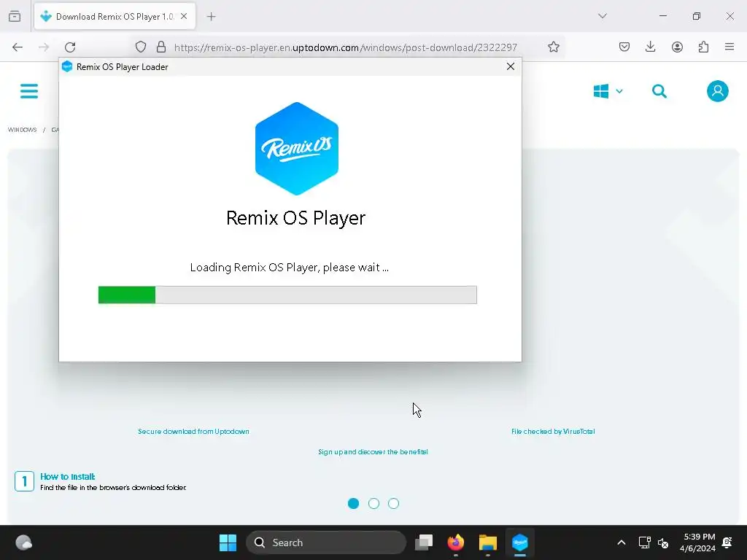Switch to Firefox in the taskbar
The width and height of the screenshot is (747, 560).
point(456,542)
